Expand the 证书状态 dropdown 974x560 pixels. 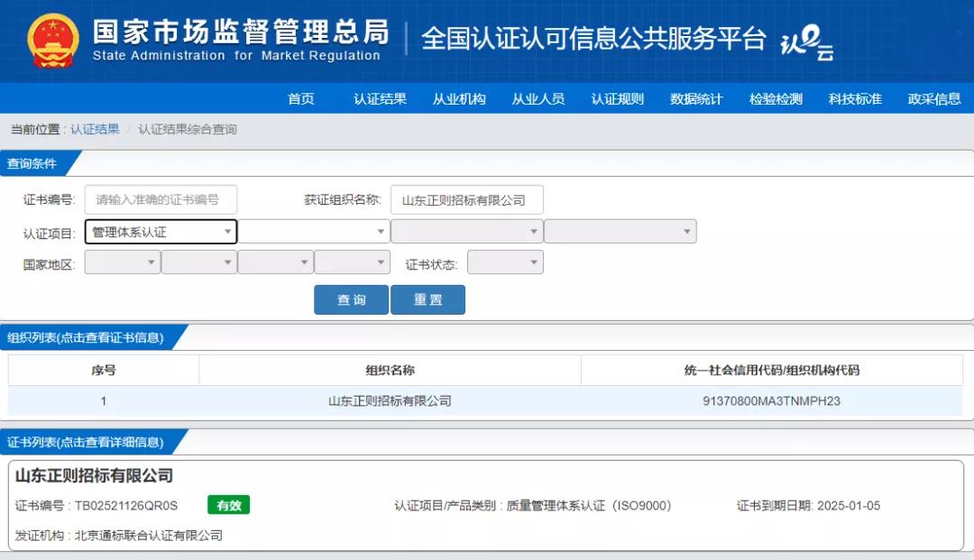pyautogui.click(x=505, y=262)
